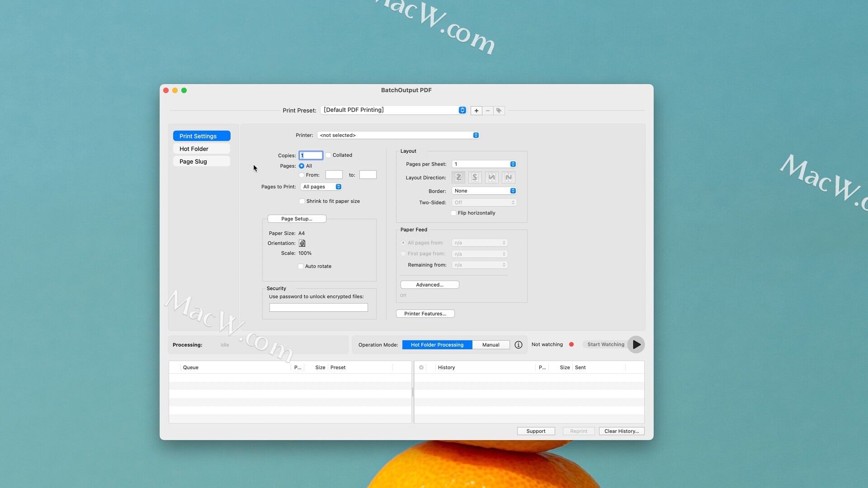Open First page from paper feed dropdown
The height and width of the screenshot is (488, 868).
(x=480, y=254)
